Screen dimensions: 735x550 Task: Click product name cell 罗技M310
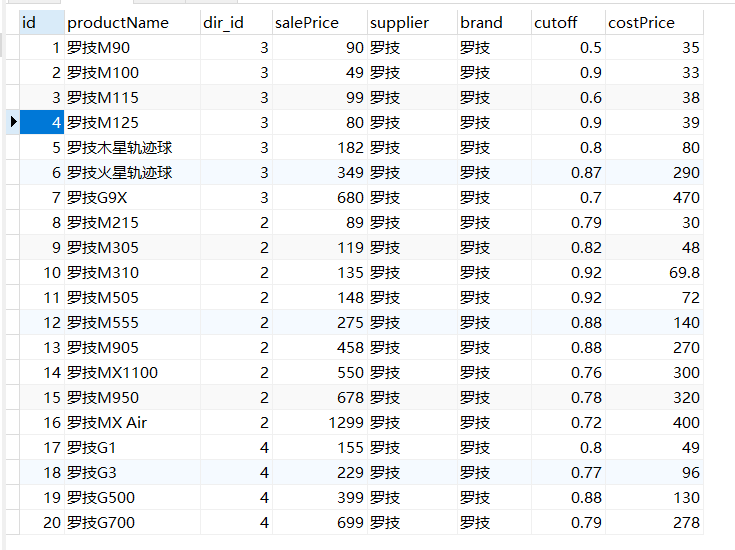pos(132,272)
